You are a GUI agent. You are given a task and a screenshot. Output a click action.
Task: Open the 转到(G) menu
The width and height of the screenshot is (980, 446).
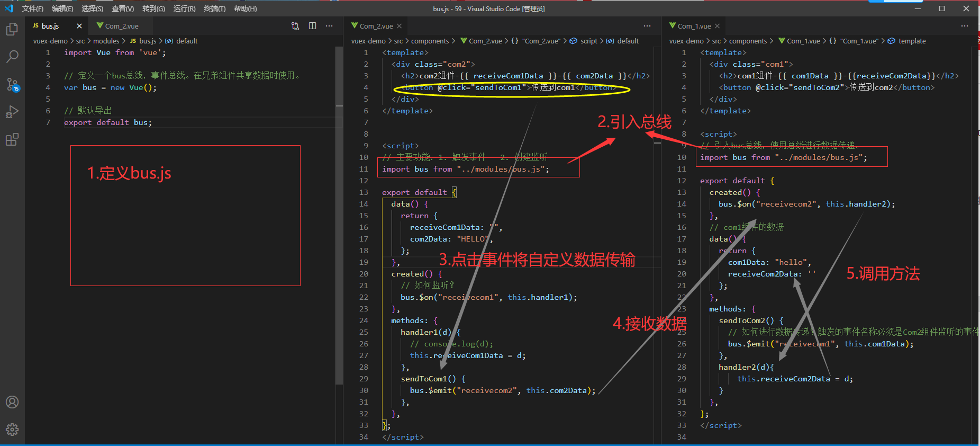point(153,8)
